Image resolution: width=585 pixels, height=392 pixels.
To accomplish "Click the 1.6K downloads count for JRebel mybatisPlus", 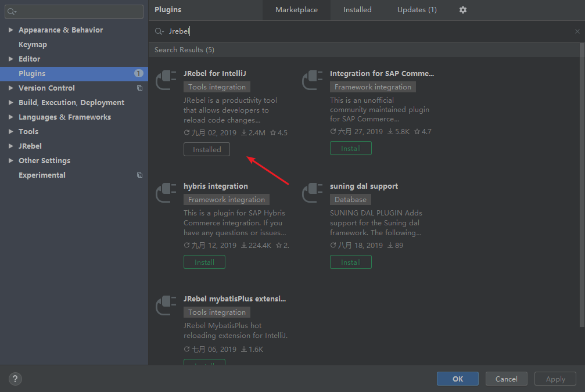I will coord(252,350).
